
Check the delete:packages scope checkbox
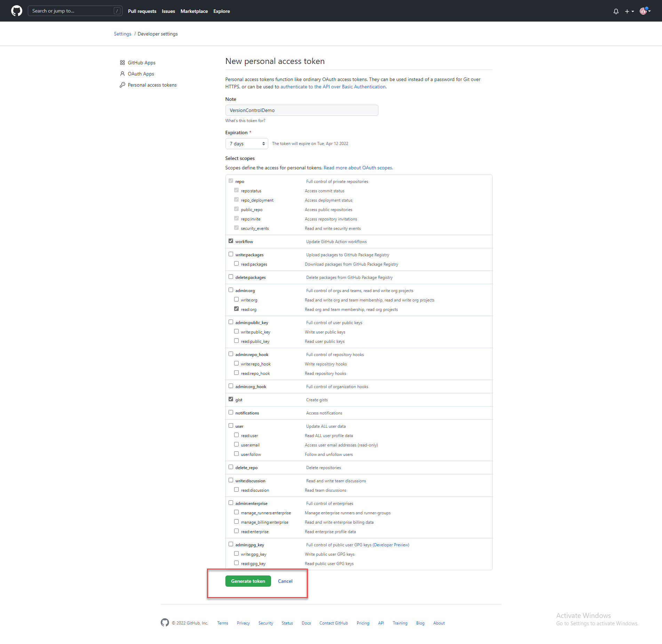231,277
